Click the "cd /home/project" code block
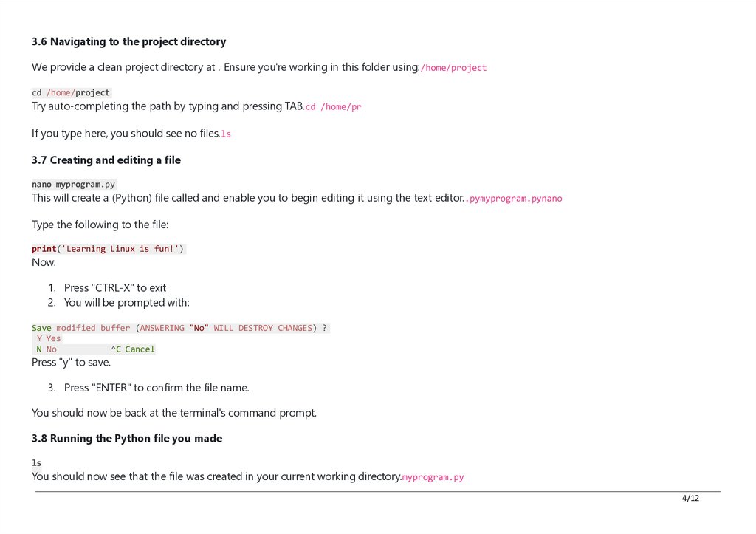This screenshot has height=534, width=756. (x=71, y=92)
